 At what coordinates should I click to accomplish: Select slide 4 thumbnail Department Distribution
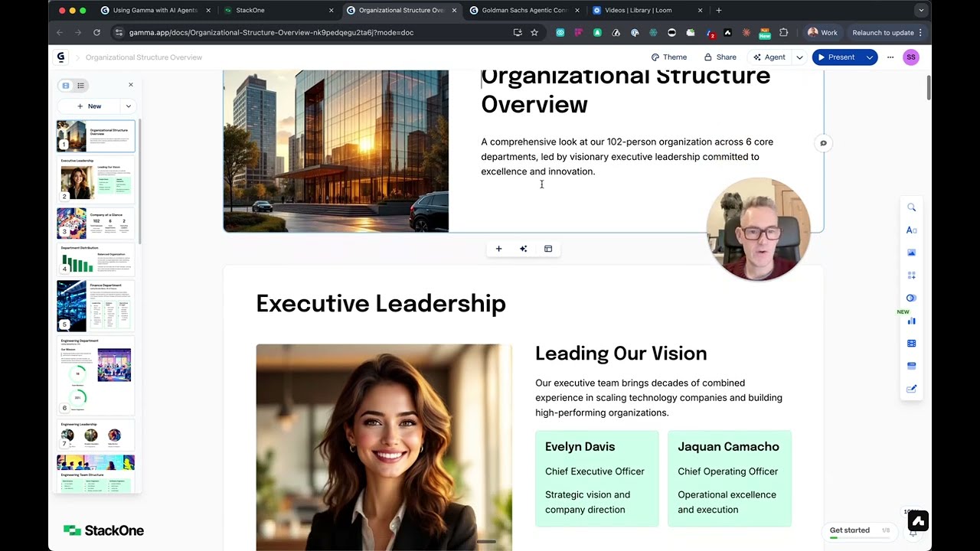tap(96, 259)
